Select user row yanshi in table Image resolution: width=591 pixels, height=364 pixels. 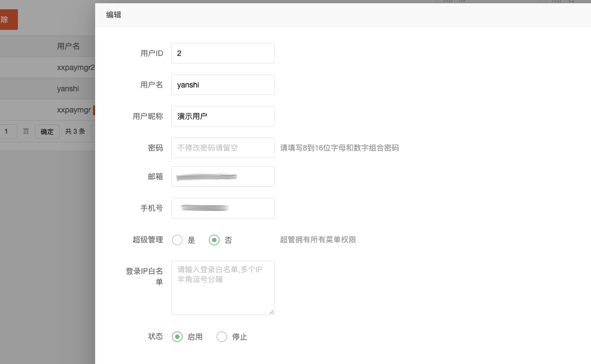click(68, 89)
